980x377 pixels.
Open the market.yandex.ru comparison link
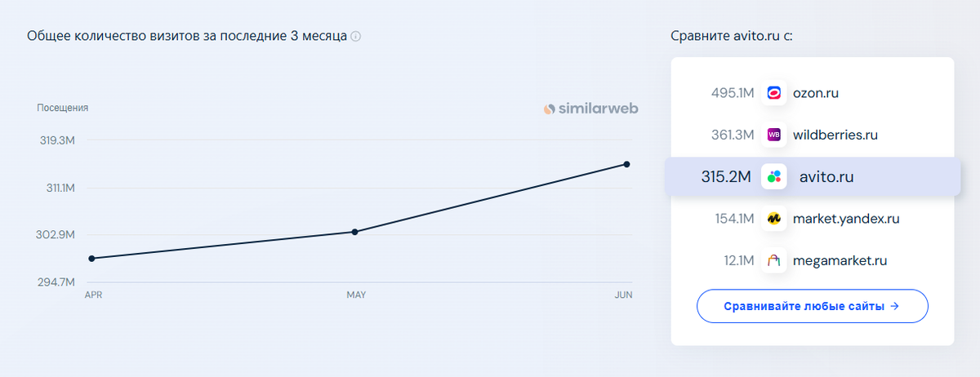coord(846,219)
